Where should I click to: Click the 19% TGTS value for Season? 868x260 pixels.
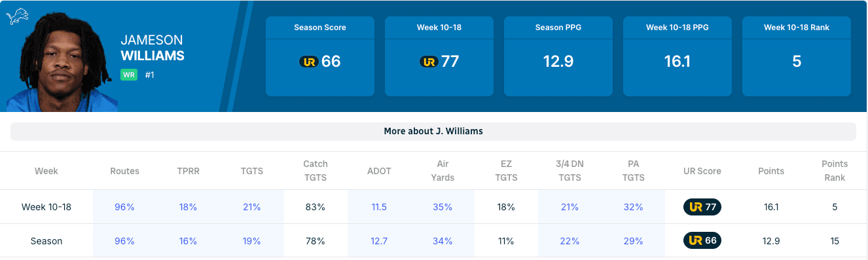[251, 241]
